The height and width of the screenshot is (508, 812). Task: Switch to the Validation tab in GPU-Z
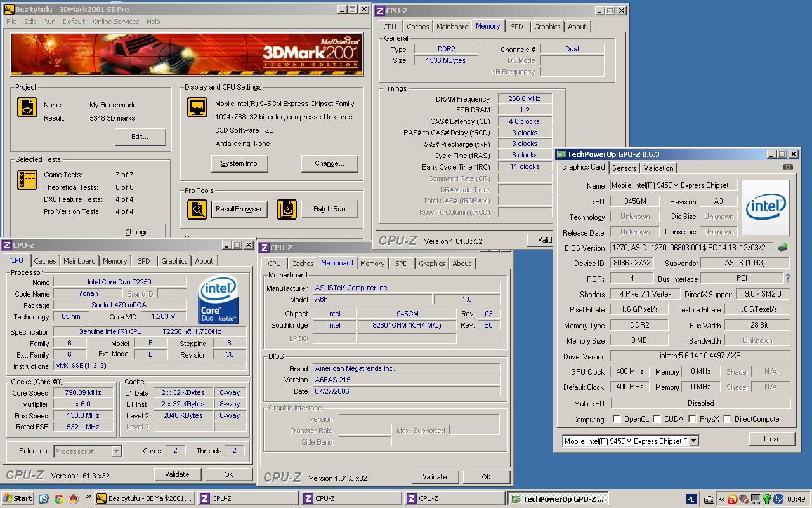pos(658,168)
